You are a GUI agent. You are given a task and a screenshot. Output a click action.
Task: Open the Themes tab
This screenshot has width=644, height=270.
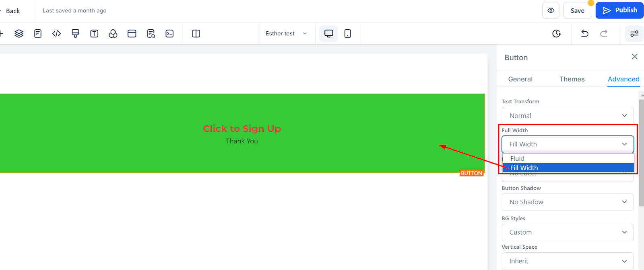(572, 79)
